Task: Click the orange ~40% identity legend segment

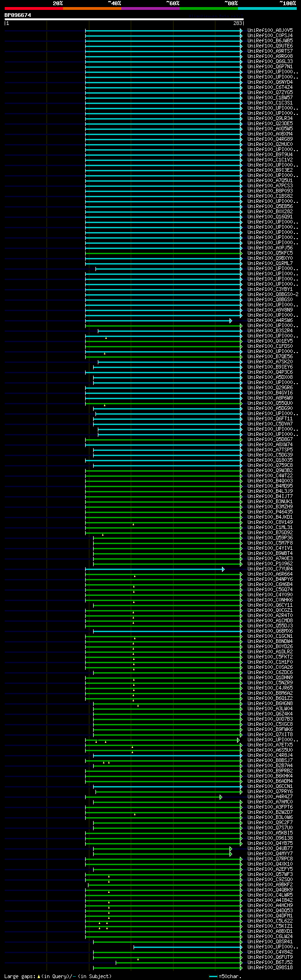Action: click(92, 8)
